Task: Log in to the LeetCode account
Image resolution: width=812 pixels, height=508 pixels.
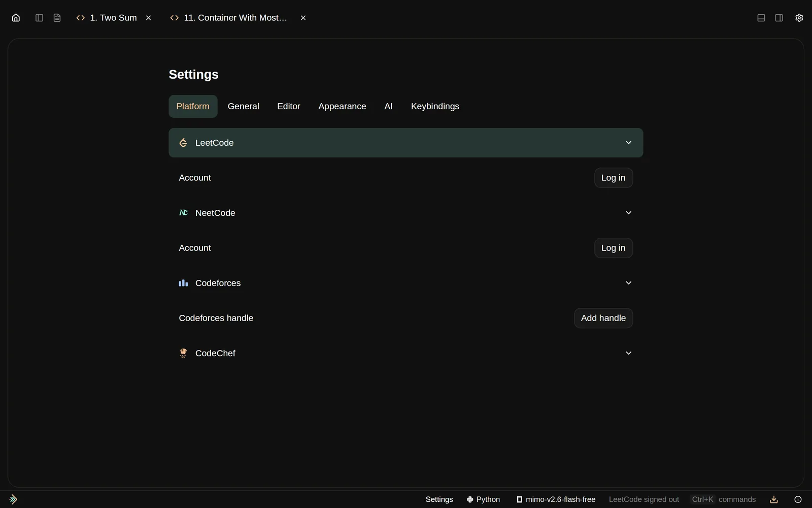Action: (613, 178)
